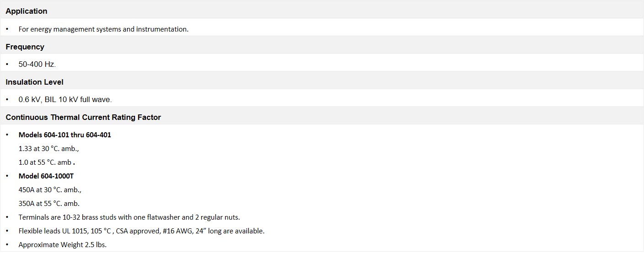Screen dimensions: 644x254
Task: Click the bullet beside Approximate Weight
Action: pos(7,244)
